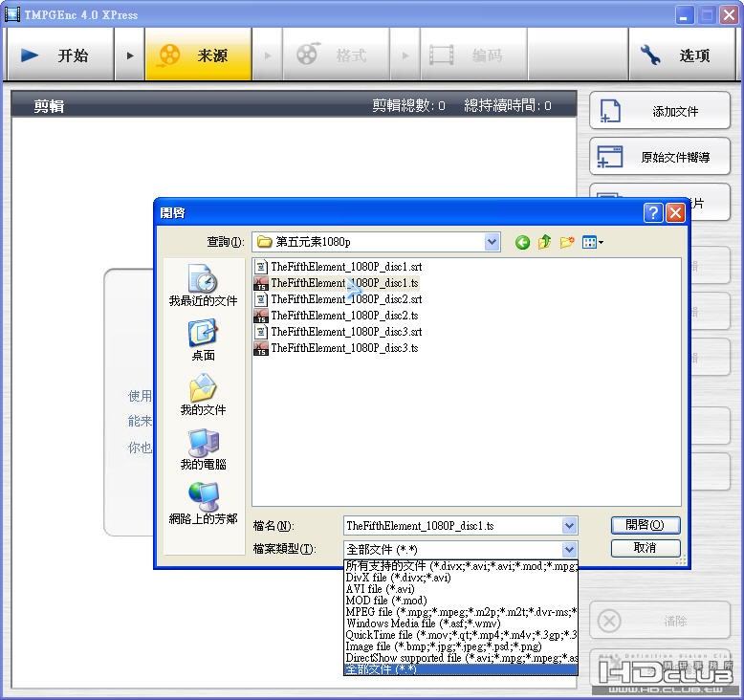744x700 pixels.
Task: Collapse the 檔案類型 file type dropdown arrow
Action: click(x=569, y=550)
